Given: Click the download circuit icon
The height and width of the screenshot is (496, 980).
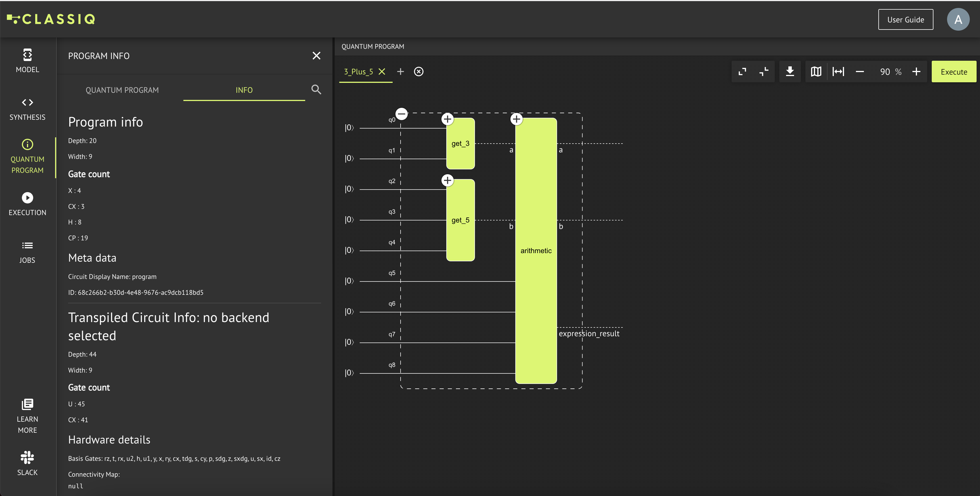Looking at the screenshot, I should pos(790,72).
